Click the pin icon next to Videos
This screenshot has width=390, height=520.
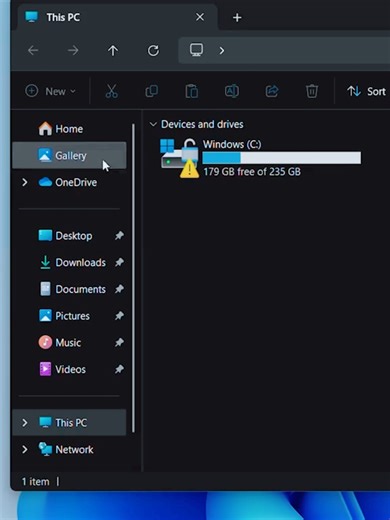pos(119,369)
